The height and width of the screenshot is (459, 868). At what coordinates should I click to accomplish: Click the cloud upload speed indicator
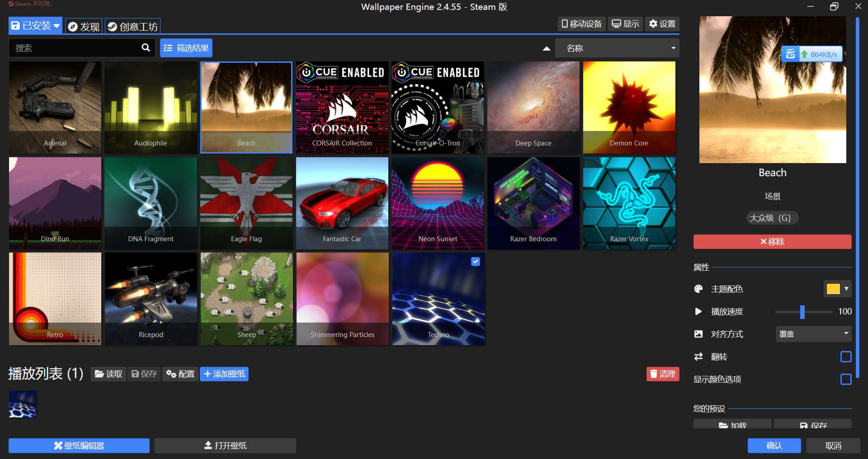[812, 54]
